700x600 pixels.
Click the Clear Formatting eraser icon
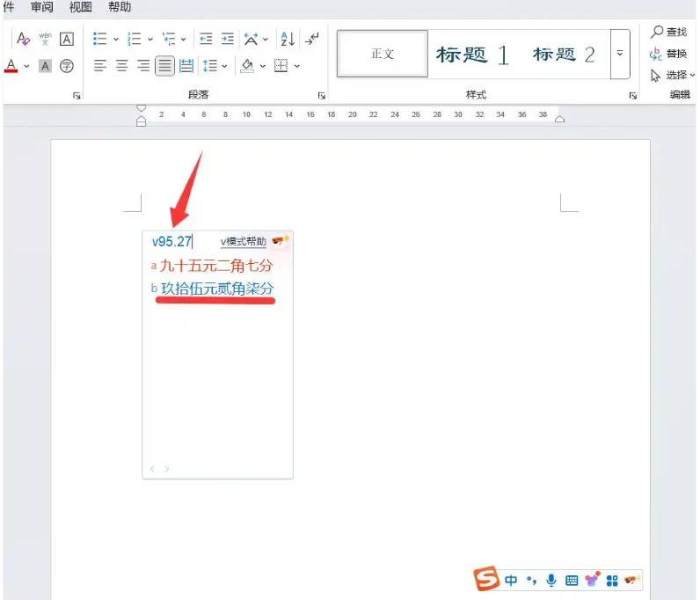[x=23, y=39]
